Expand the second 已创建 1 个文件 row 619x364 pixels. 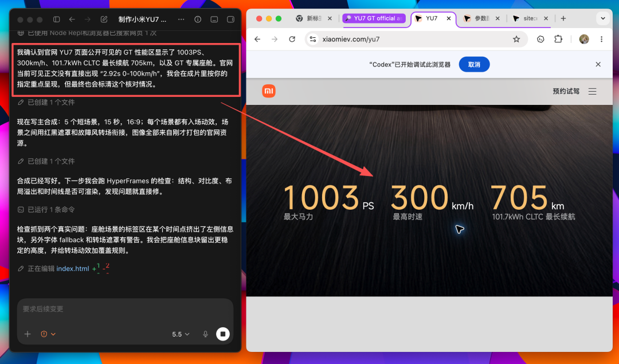46,161
